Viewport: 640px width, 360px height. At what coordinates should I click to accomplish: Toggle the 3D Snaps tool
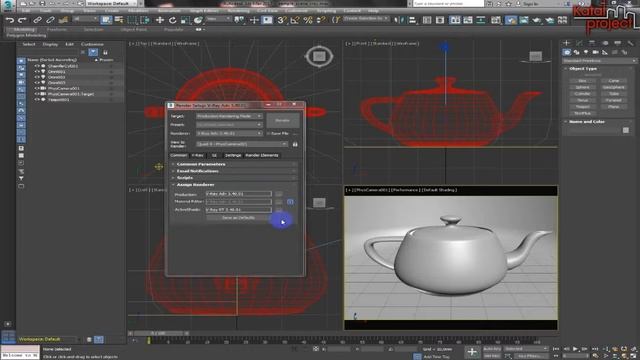tap(281, 20)
